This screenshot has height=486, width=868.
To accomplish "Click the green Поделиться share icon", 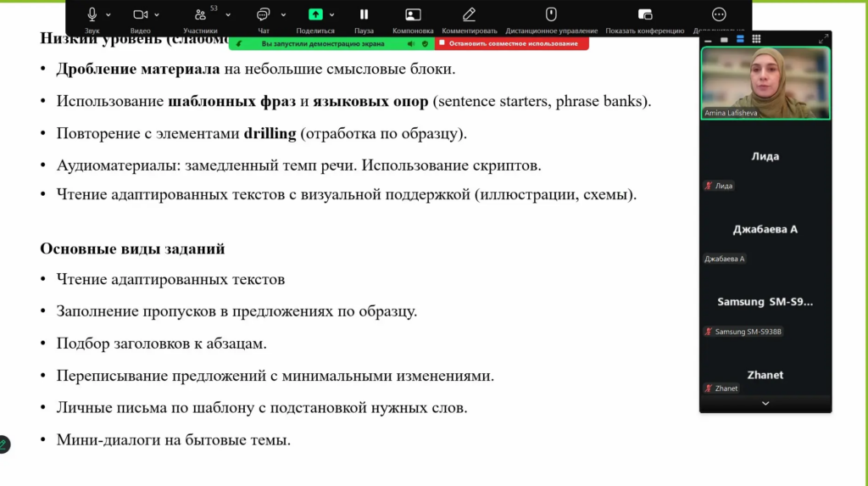I will click(315, 14).
